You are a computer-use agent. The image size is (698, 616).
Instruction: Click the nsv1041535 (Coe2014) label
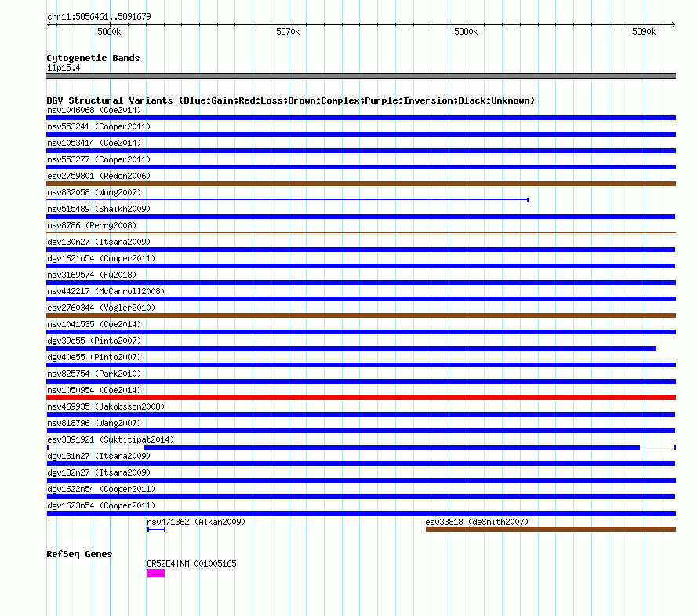tap(94, 324)
